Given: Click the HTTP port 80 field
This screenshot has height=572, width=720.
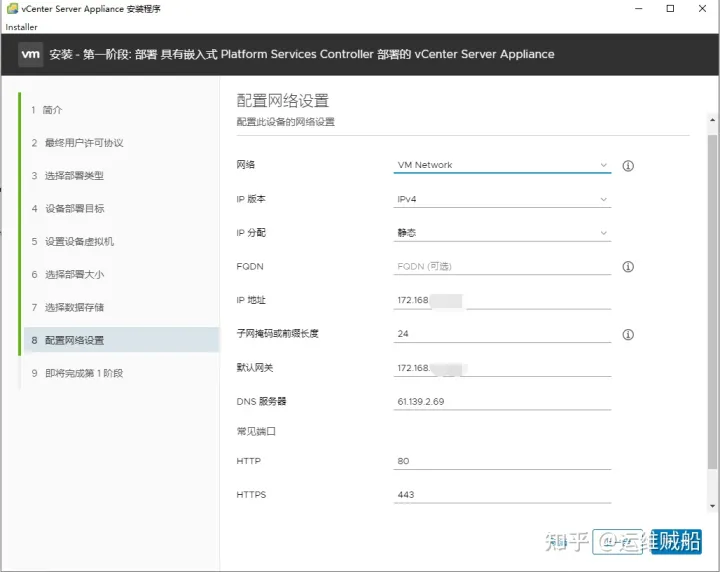Looking at the screenshot, I should [502, 461].
